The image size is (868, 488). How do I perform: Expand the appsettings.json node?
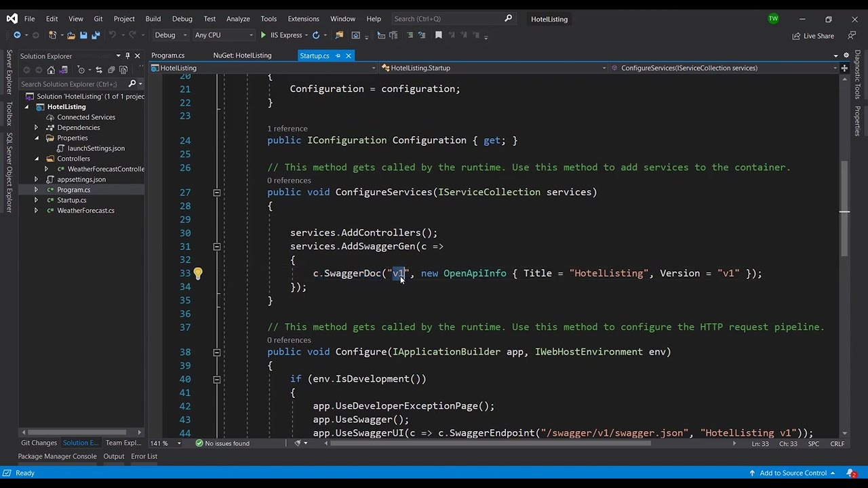(36, 180)
